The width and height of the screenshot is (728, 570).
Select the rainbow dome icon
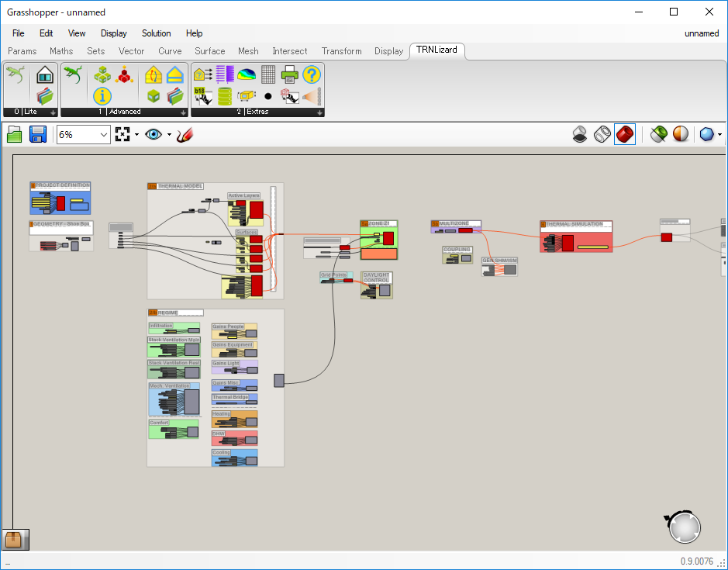[x=247, y=74]
